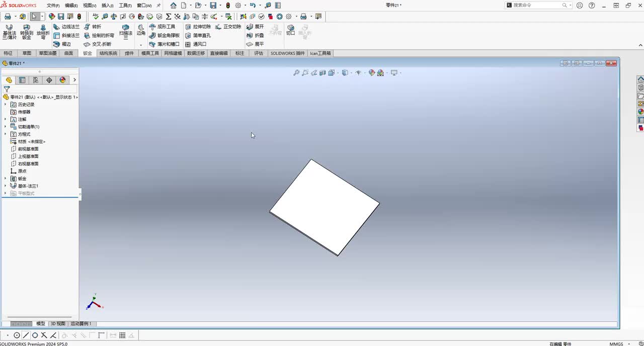Click the 折叠 fold tool
This screenshot has width=644, height=346.
pos(255,36)
